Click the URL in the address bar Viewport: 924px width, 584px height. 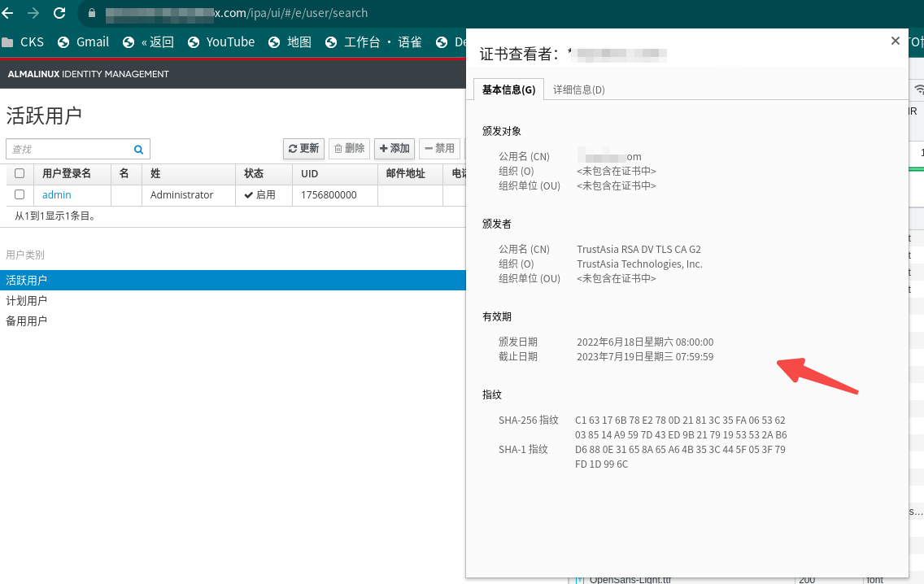click(237, 13)
